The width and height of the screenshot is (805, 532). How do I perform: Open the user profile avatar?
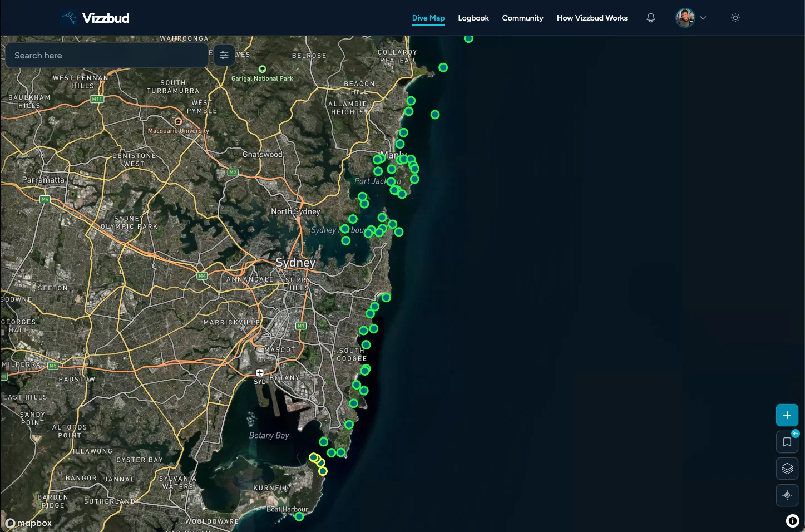coord(685,18)
